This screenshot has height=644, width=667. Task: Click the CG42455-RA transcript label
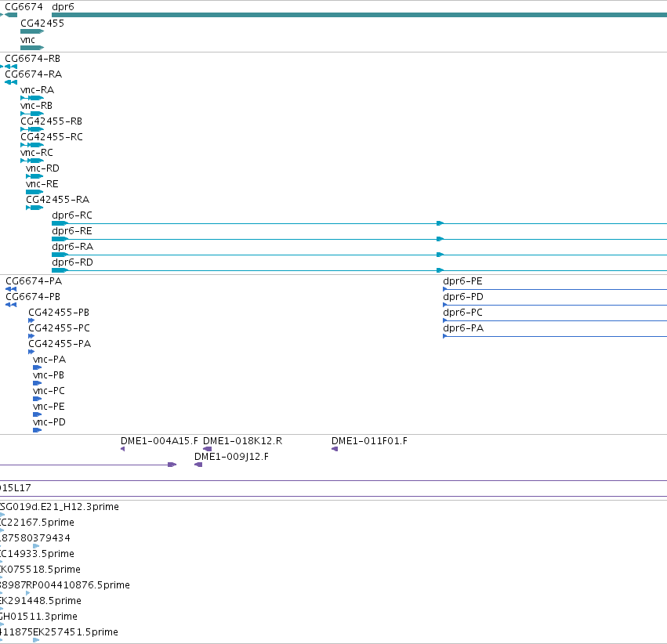coord(57,199)
